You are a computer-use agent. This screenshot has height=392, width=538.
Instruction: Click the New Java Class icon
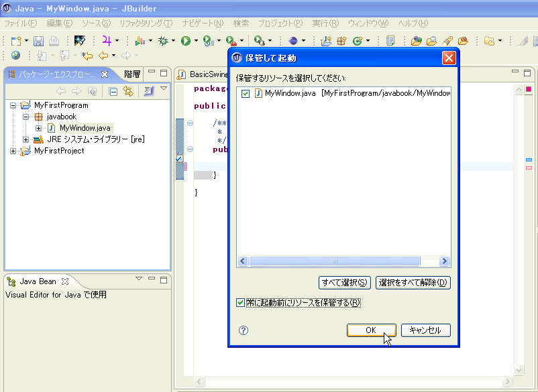click(x=358, y=41)
